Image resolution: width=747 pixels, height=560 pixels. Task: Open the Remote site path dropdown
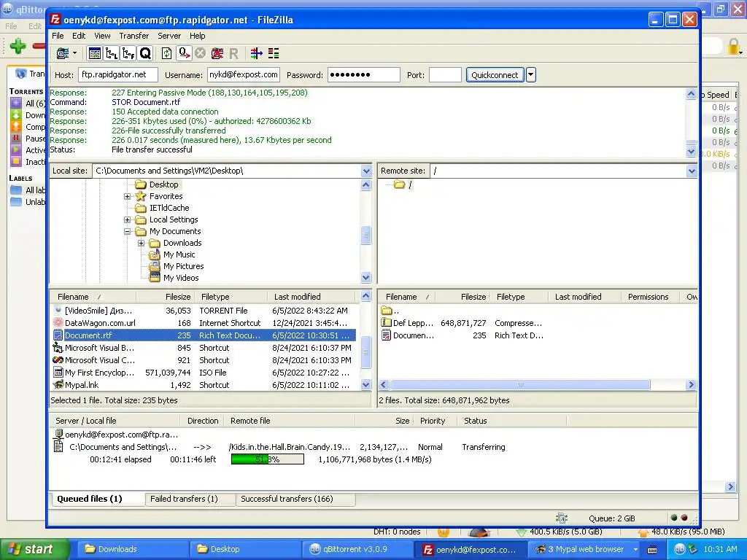pyautogui.click(x=692, y=171)
